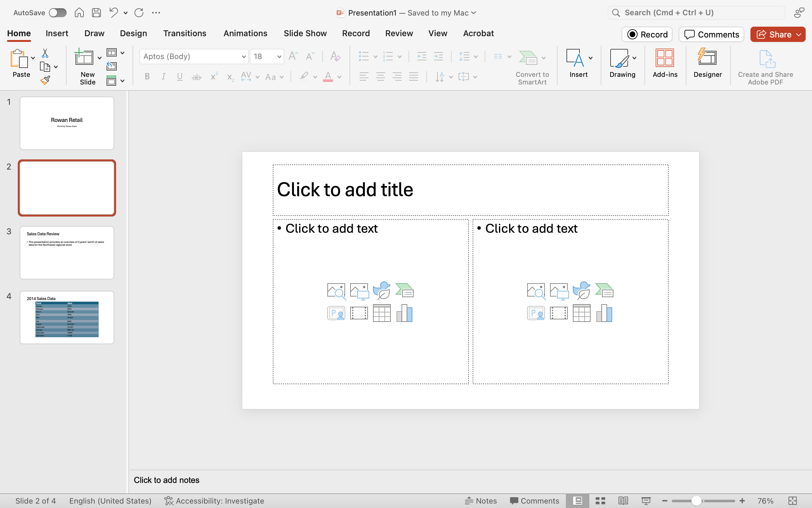Open the Review tab
This screenshot has width=812, height=508.
coord(399,33)
